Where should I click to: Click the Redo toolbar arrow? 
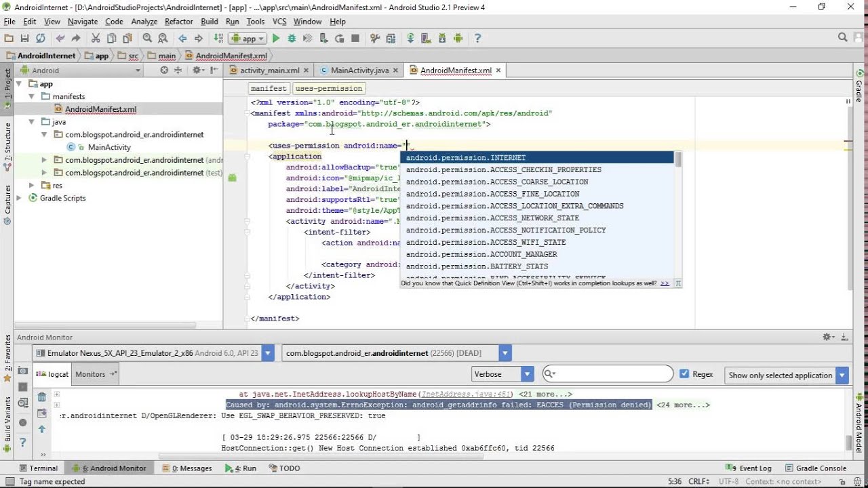76,39
